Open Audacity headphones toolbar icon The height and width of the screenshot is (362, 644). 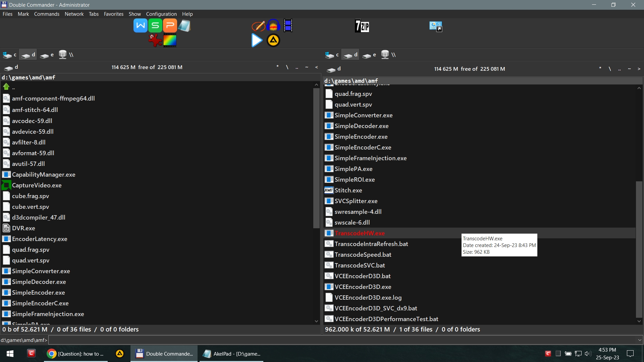tap(273, 26)
